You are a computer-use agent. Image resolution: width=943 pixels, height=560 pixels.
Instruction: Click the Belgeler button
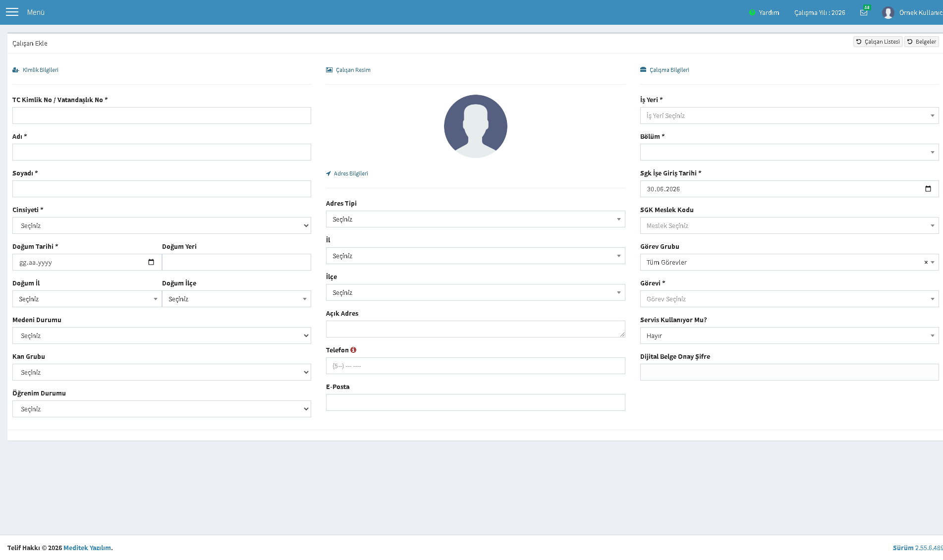922,42
